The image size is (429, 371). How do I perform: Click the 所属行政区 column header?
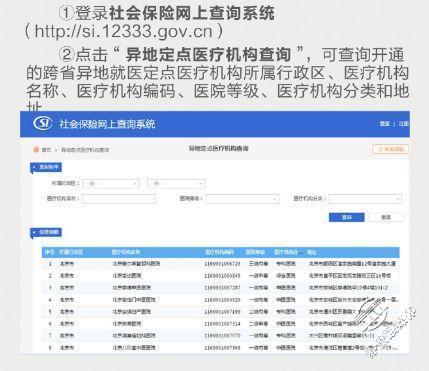[71, 252]
